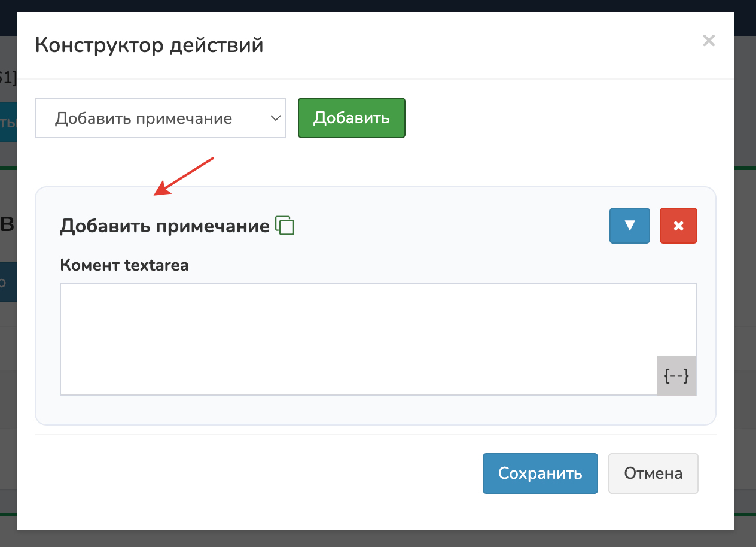Click the {--} variable insert button
The height and width of the screenshot is (547, 756).
(x=676, y=376)
